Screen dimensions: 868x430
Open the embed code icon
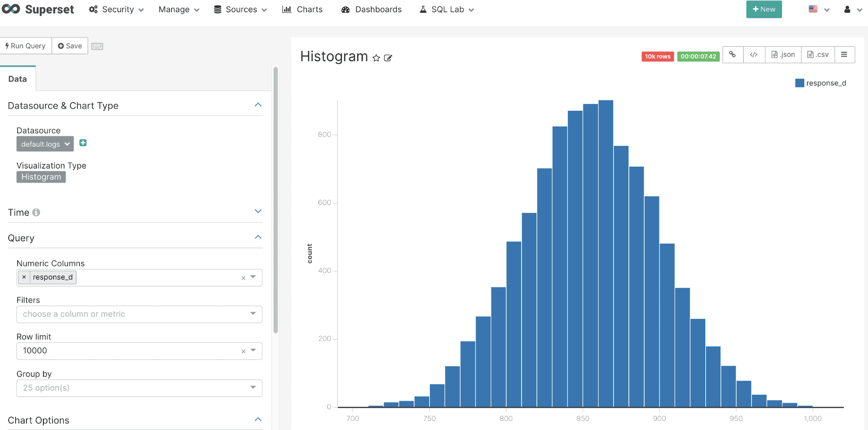[754, 55]
